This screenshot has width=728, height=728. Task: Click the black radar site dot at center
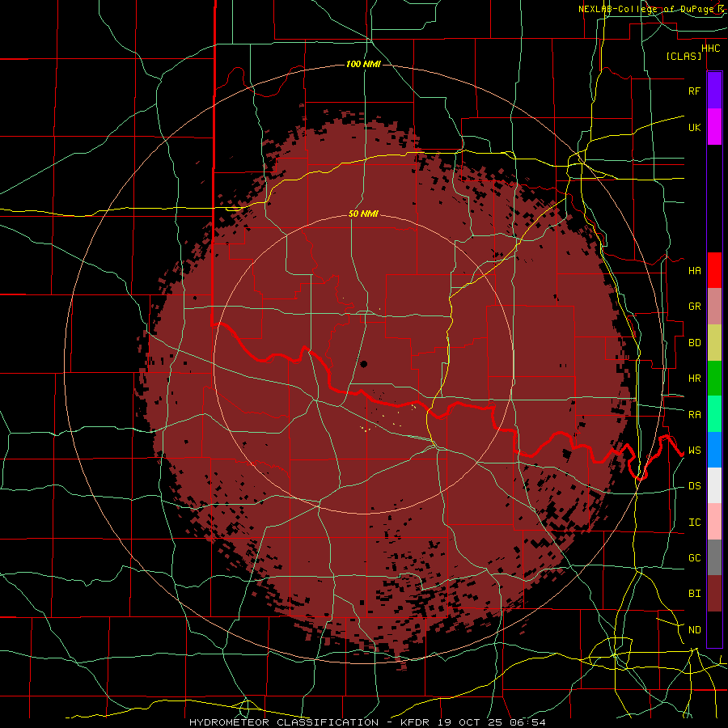tap(363, 364)
